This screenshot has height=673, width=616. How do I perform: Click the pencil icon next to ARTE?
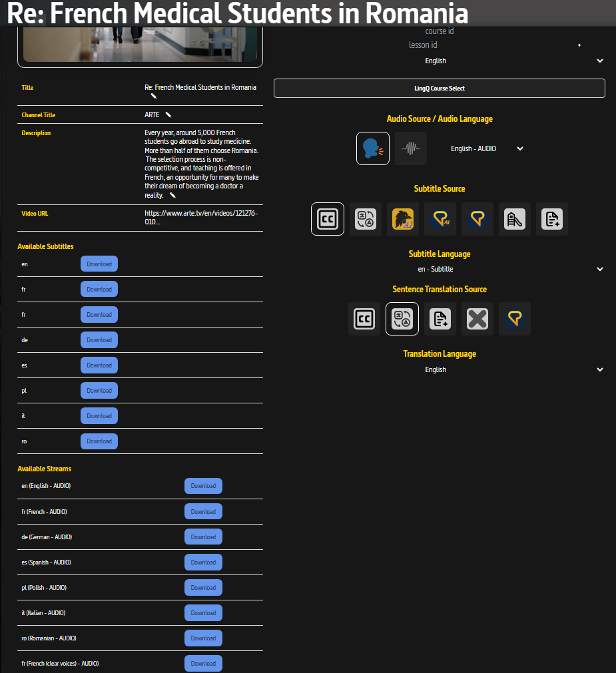point(168,115)
